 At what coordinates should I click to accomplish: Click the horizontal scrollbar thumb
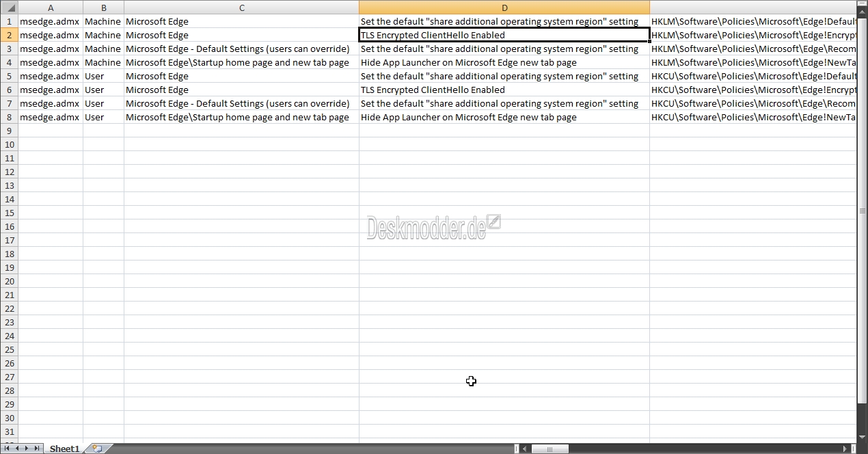tap(550, 449)
